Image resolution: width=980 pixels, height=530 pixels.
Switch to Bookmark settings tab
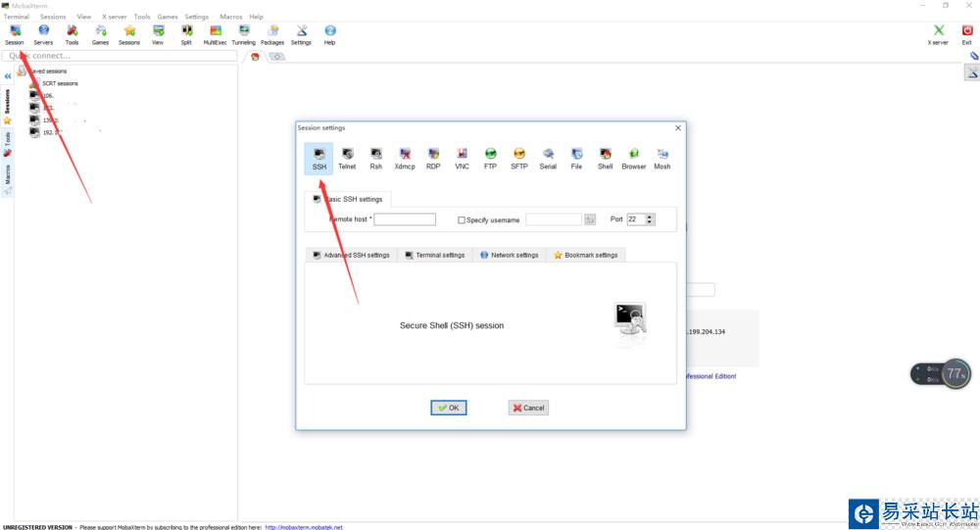tap(586, 255)
